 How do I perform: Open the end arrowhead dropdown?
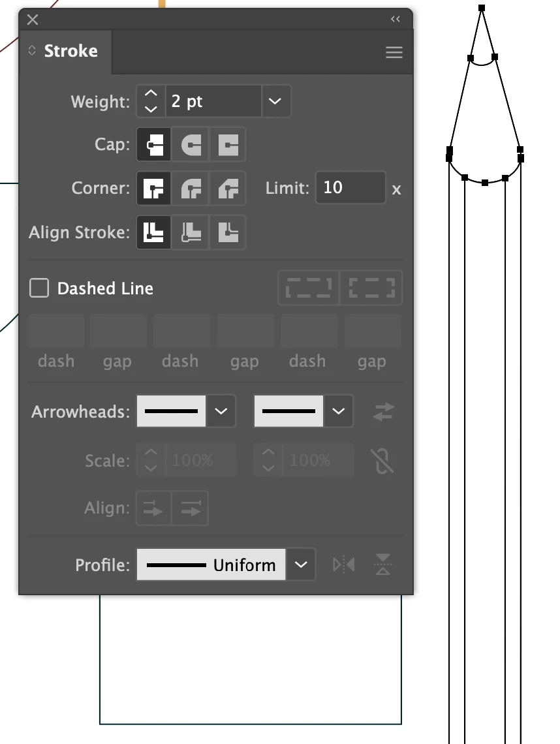coord(338,411)
